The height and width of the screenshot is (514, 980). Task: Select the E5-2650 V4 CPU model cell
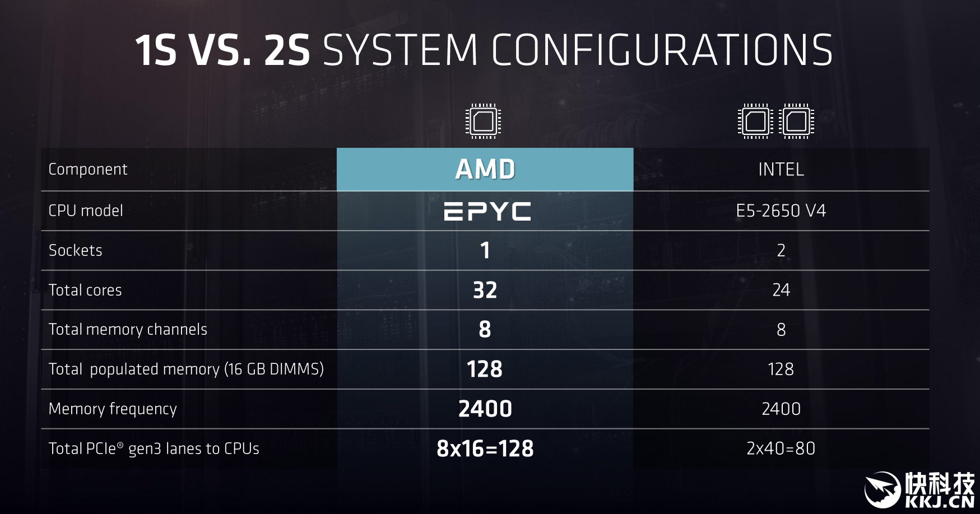[781, 211]
